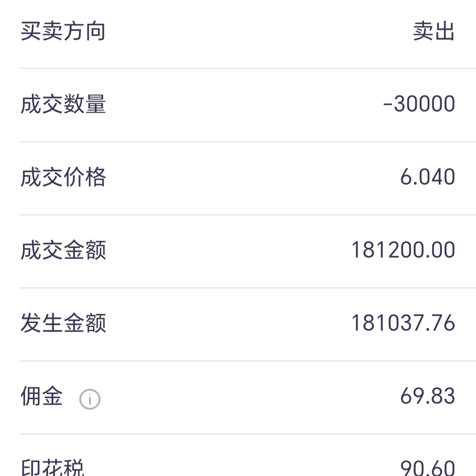Tap the 69.83 commission value
The width and height of the screenshot is (476, 476).
428,396
